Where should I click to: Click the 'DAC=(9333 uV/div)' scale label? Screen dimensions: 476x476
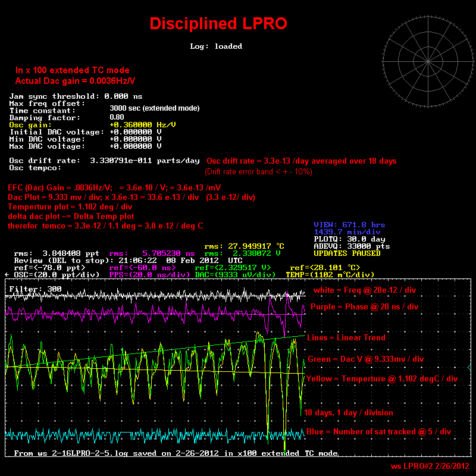click(x=235, y=275)
